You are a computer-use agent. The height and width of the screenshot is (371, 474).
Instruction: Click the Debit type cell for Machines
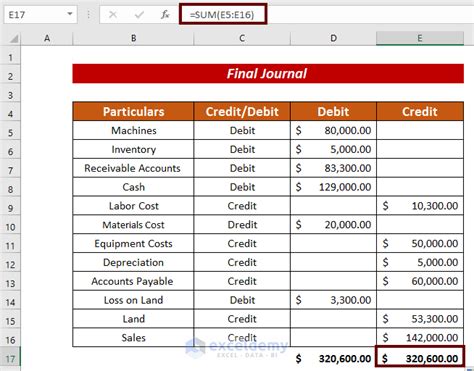[242, 130]
